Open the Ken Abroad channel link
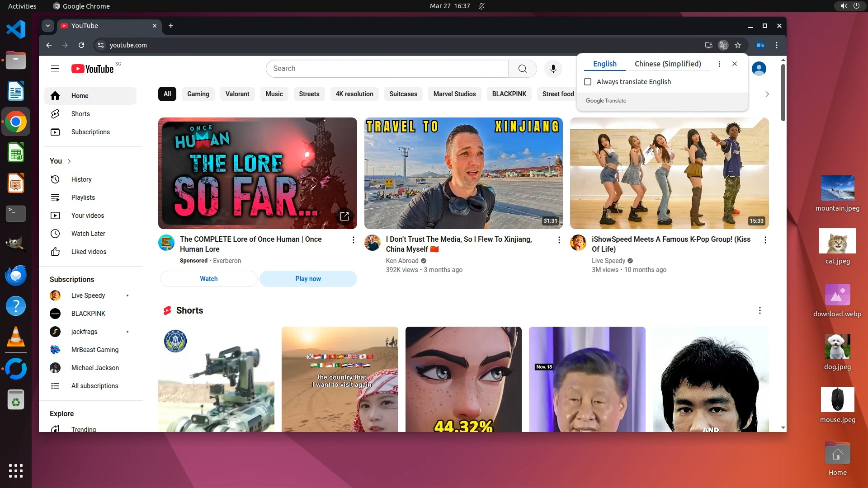868x488 pixels. coord(402,261)
